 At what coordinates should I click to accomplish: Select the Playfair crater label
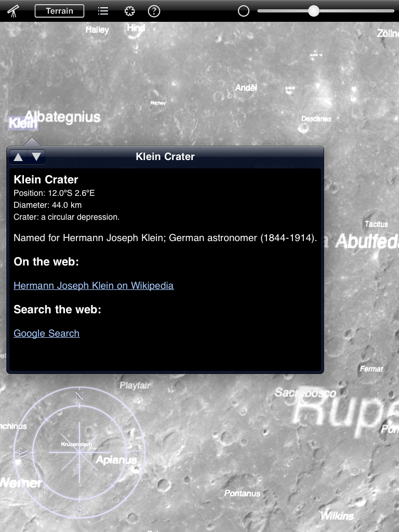135,385
